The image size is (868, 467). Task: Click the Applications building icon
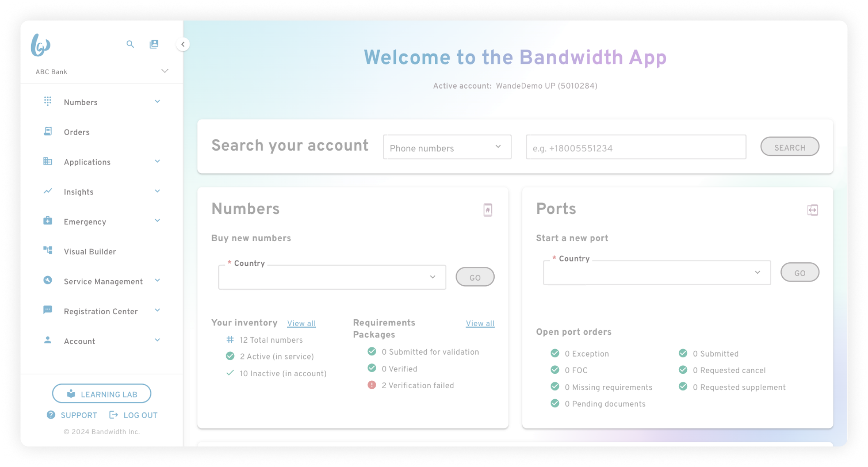(48, 161)
